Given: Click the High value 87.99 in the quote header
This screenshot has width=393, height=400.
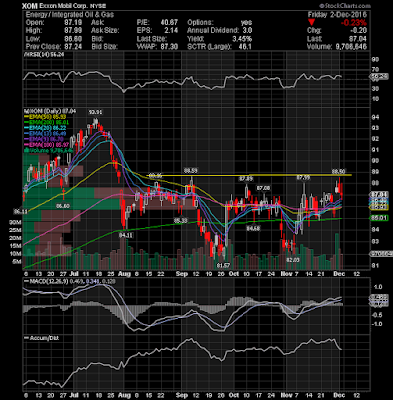Looking at the screenshot, I should [x=74, y=31].
